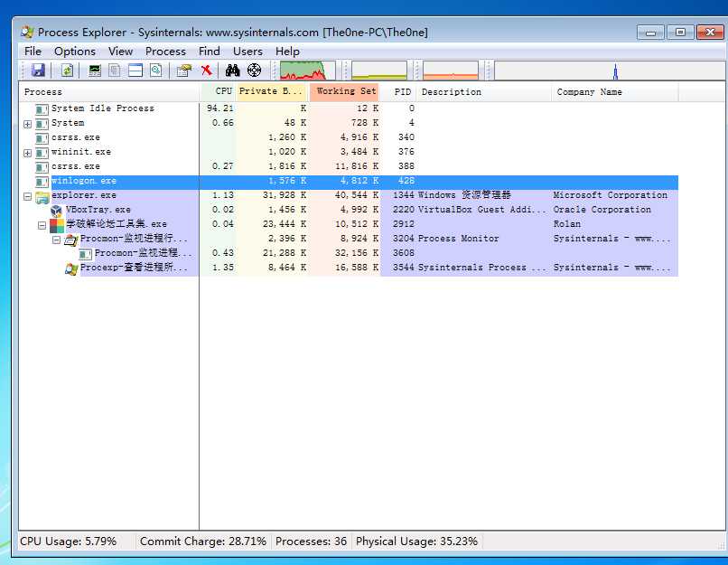Click the binoculars Find Handle icon

point(233,71)
